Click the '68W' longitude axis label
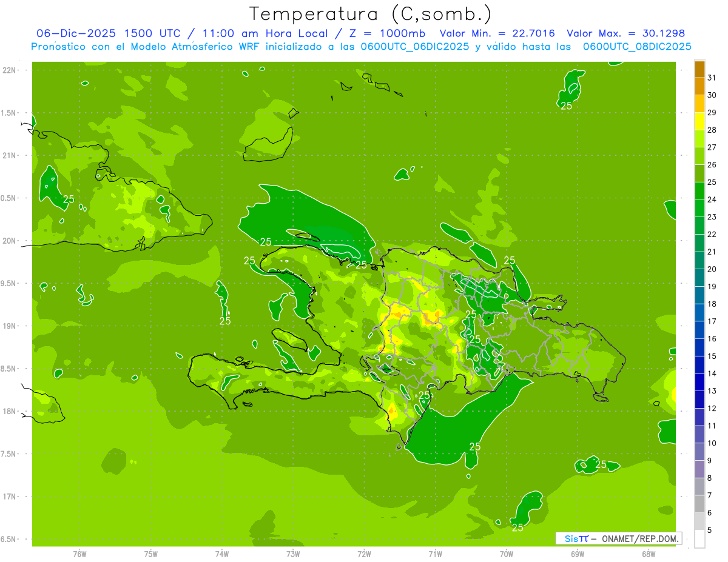The image size is (728, 562). (649, 554)
